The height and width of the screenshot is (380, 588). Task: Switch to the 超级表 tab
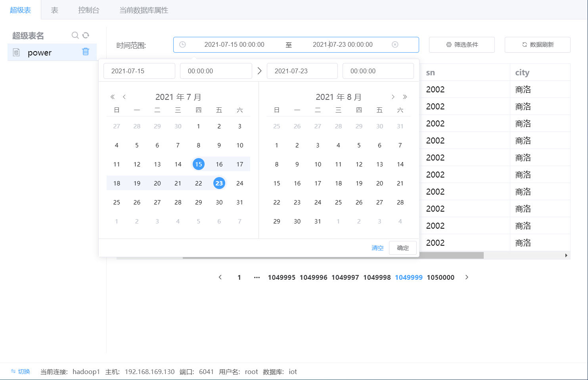[x=20, y=10]
